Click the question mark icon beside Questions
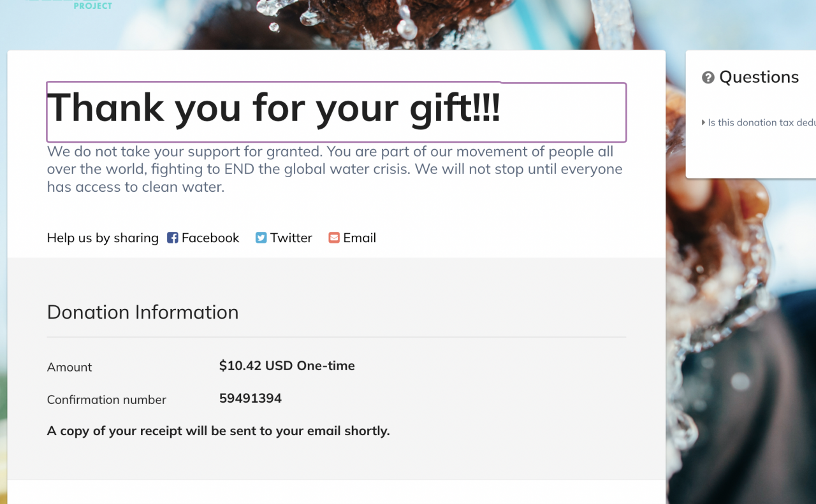 pos(708,78)
